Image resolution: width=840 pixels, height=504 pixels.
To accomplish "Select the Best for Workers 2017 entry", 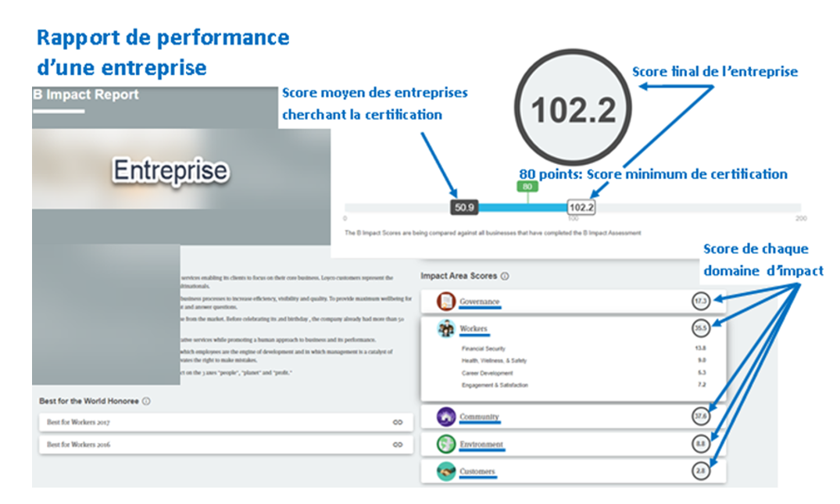I will (x=78, y=423).
